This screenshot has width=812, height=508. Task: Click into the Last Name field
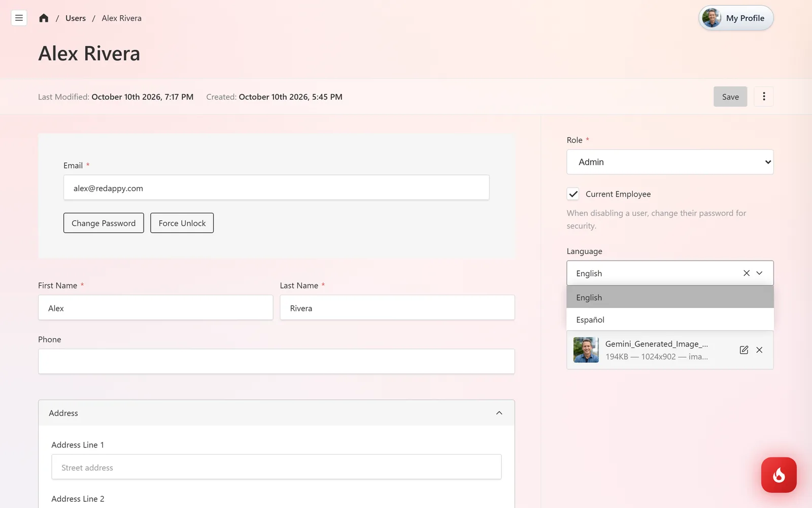coord(397,308)
